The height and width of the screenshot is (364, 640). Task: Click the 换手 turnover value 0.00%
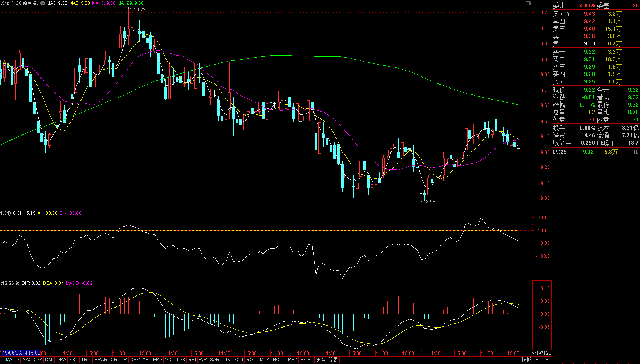coord(587,128)
